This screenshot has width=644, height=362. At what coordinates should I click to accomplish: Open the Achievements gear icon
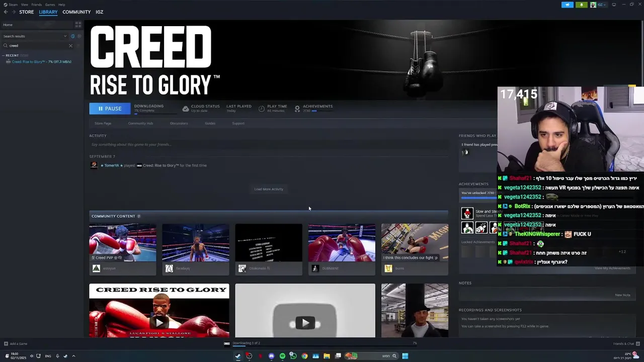(x=297, y=109)
